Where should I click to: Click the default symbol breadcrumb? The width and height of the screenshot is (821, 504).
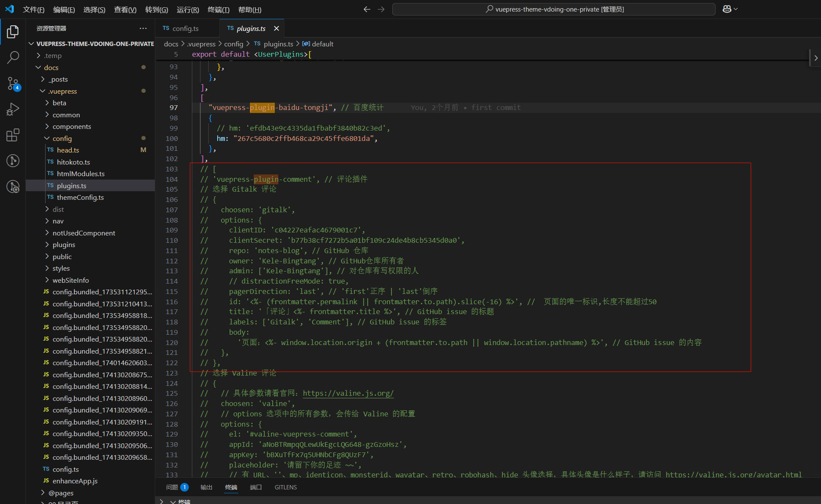click(318, 44)
